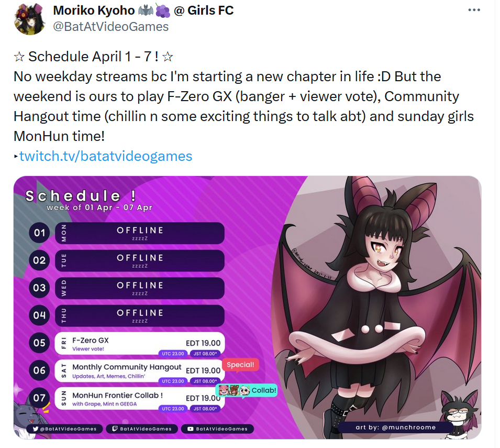Click the Twitch icon in schedule footer
The width and height of the screenshot is (500, 448).
[115, 429]
